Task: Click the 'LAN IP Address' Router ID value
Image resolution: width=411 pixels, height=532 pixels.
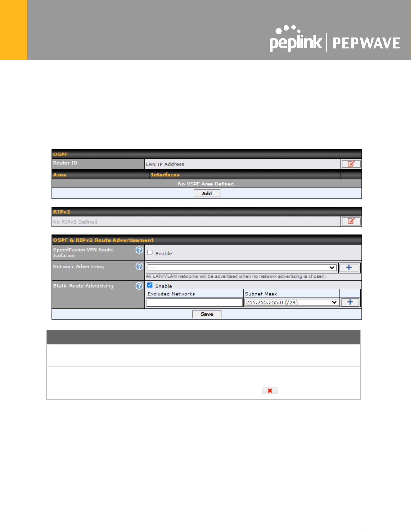Action: [x=165, y=164]
